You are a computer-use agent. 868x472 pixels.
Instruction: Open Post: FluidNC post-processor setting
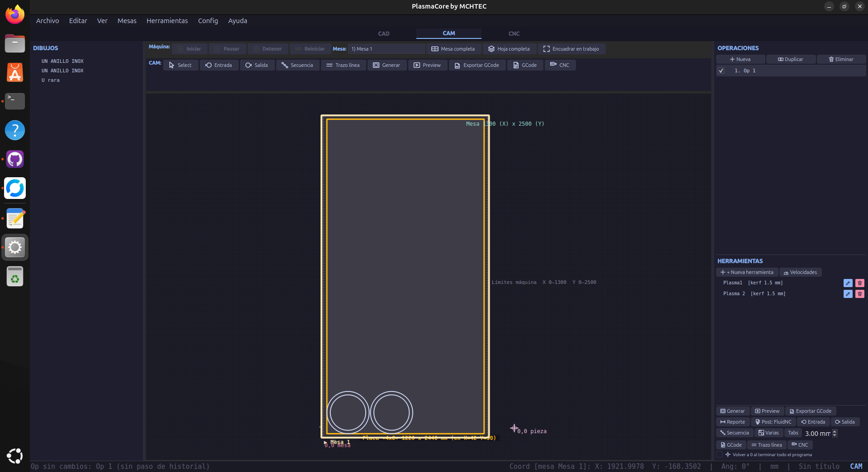pyautogui.click(x=774, y=422)
